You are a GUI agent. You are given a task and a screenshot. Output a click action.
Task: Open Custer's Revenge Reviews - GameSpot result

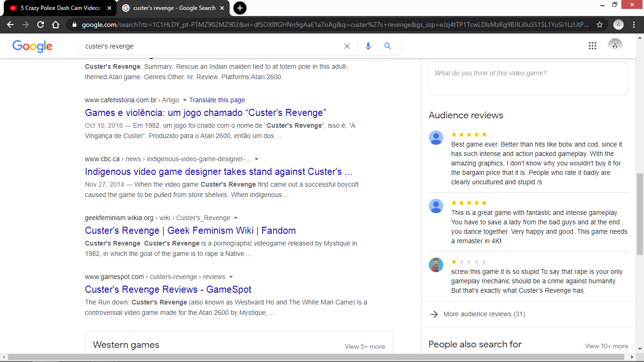click(168, 289)
